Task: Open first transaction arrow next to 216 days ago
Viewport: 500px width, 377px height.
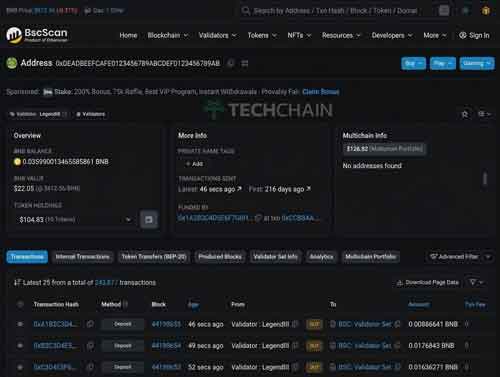Action: tap(308, 189)
